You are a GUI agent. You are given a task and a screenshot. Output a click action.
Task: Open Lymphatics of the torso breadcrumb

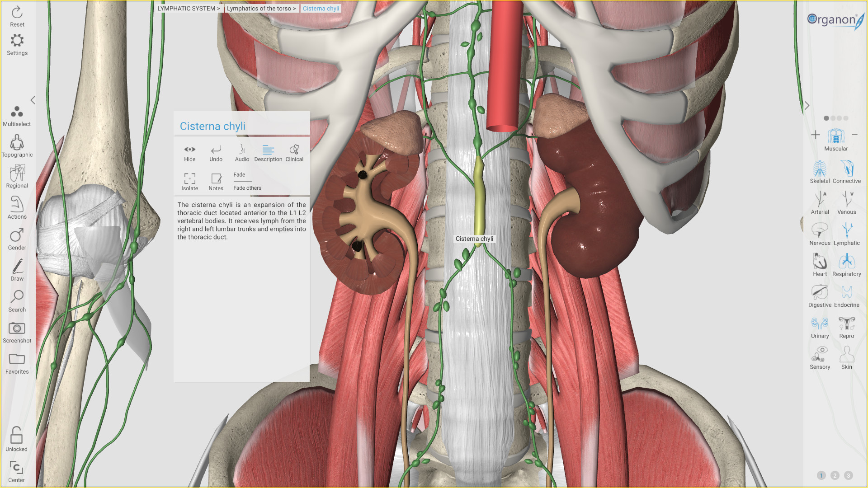click(x=261, y=8)
